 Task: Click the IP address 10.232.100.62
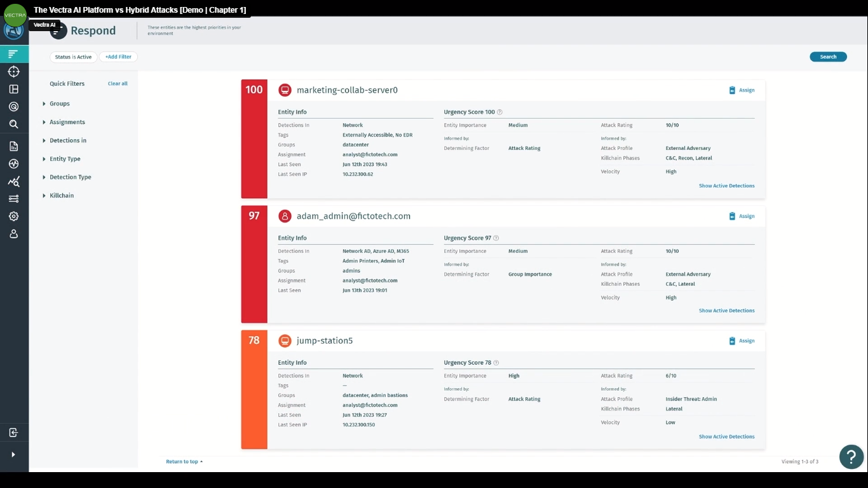point(358,174)
